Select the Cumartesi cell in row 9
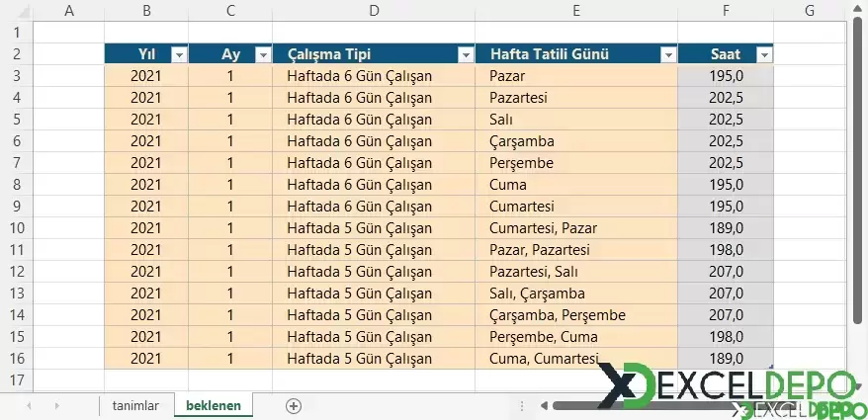The height and width of the screenshot is (420, 868). point(576,207)
